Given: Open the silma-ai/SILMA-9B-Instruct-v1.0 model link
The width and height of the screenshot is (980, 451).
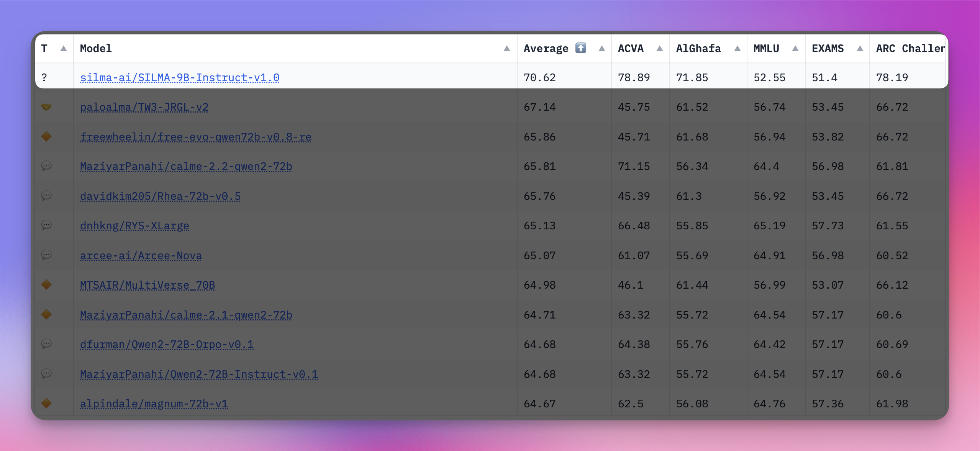Looking at the screenshot, I should click(179, 77).
